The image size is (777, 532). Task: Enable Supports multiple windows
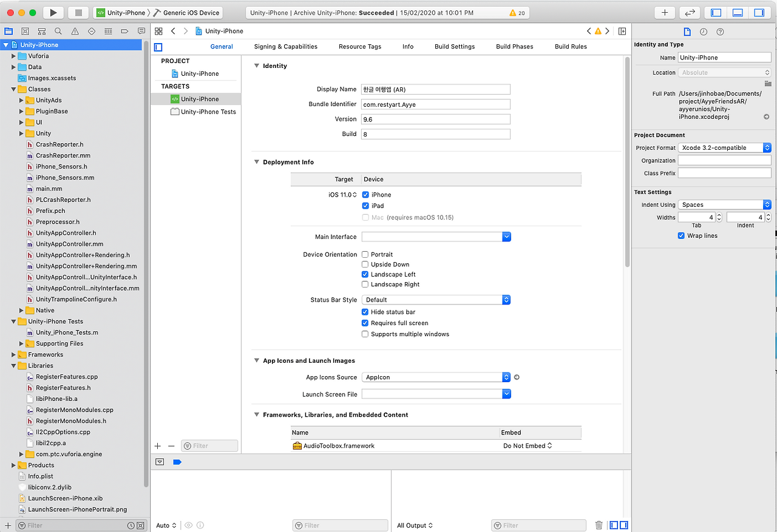pos(365,334)
